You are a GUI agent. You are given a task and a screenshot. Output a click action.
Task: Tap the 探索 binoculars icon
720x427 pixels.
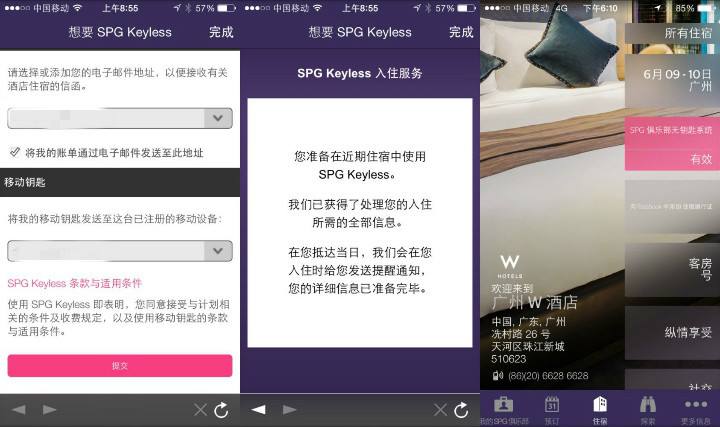(x=647, y=404)
